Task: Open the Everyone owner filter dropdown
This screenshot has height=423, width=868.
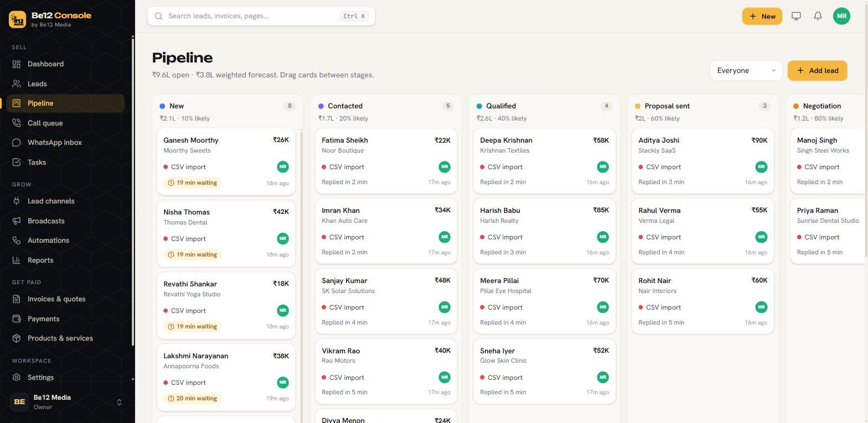Action: pyautogui.click(x=746, y=71)
